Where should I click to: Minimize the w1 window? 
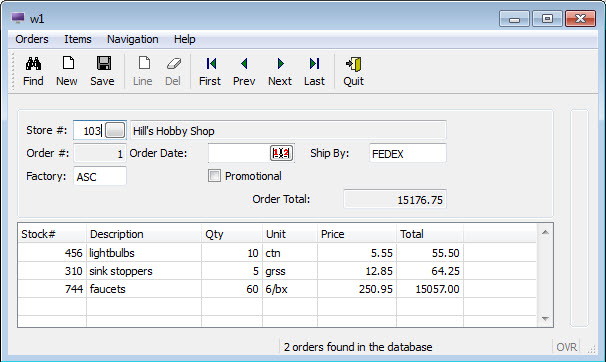pos(514,19)
